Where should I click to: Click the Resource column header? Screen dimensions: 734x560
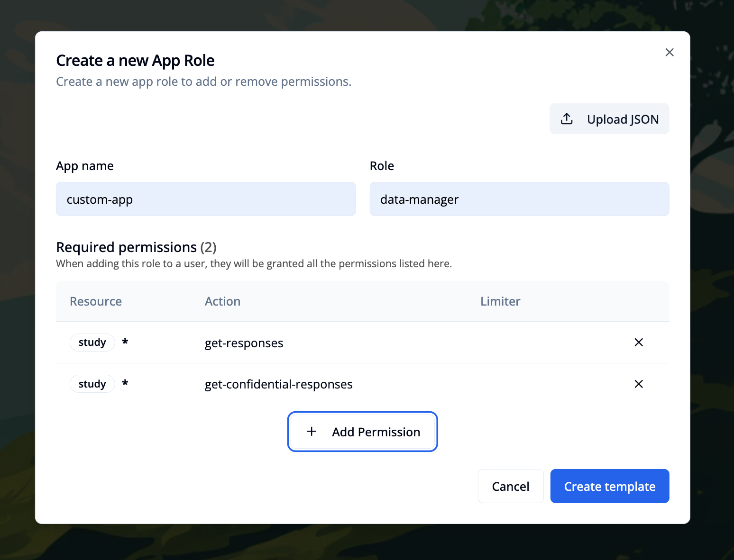click(95, 301)
